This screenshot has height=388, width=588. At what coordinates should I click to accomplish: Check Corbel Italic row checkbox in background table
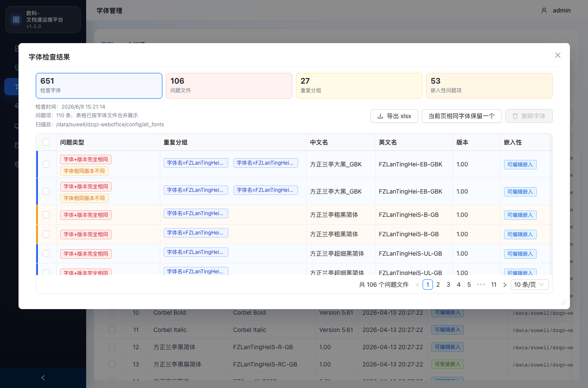coord(112,330)
